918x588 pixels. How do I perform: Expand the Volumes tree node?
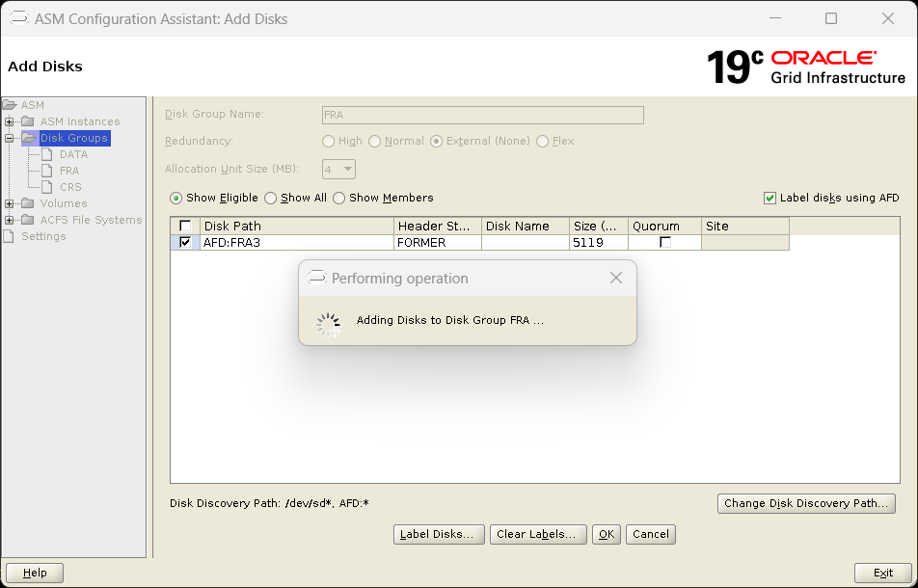(x=10, y=203)
